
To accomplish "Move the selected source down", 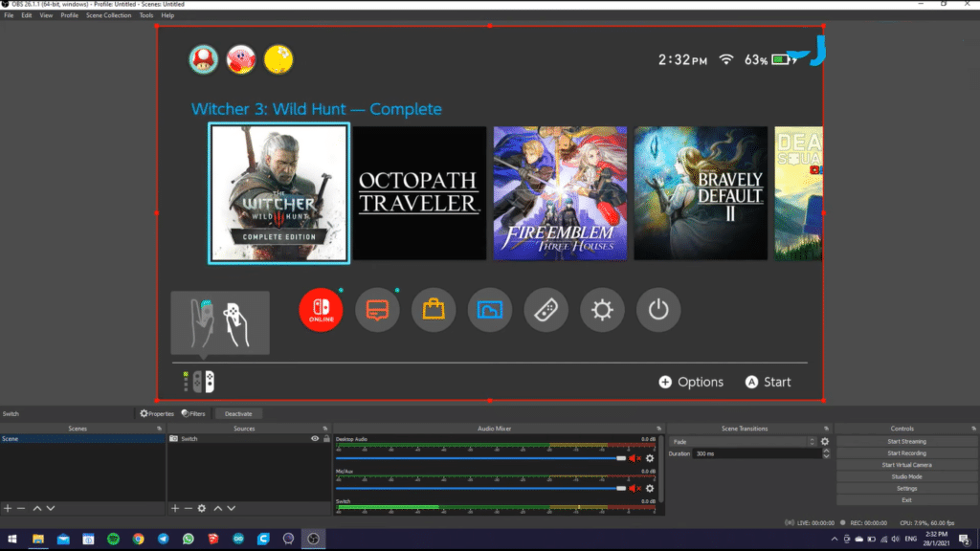I will point(232,509).
